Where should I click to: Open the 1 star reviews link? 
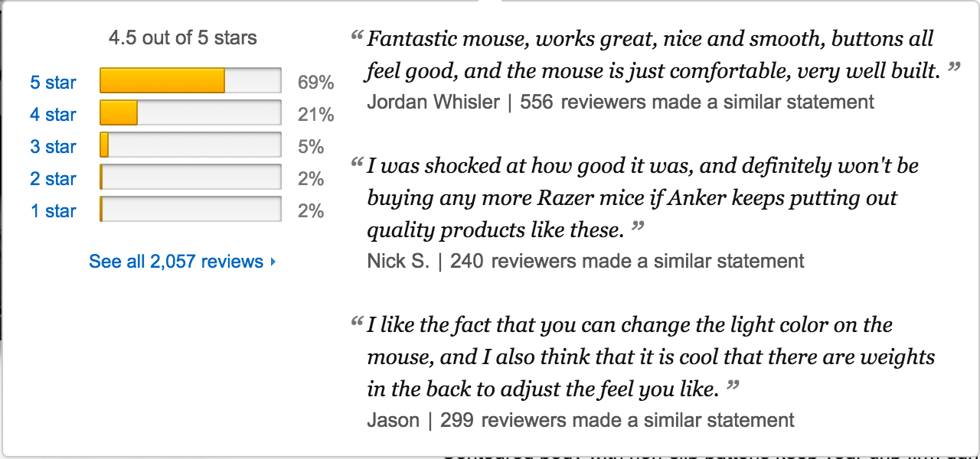click(x=54, y=210)
